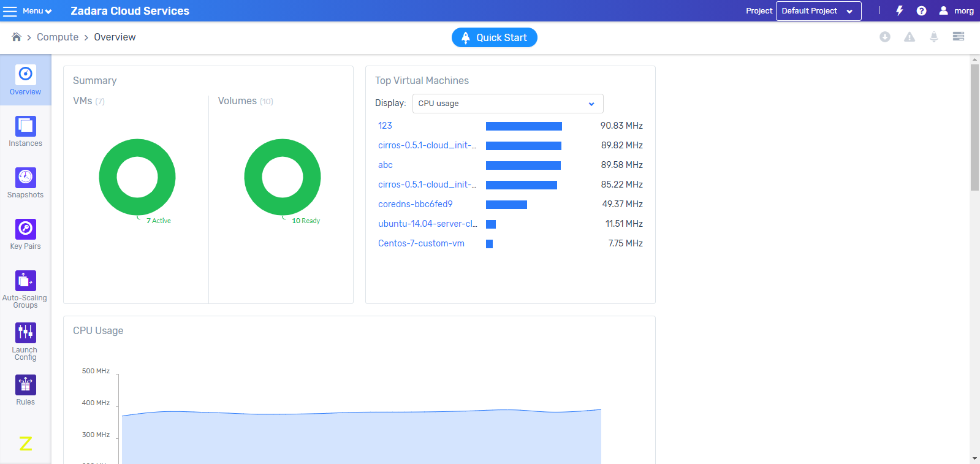Click the 500 MHz axis label
The height and width of the screenshot is (464, 980).
96,371
